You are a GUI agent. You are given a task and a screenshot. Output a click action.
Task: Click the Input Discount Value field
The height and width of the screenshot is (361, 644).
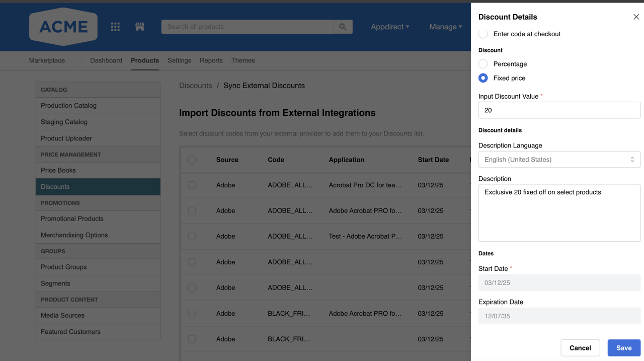[x=559, y=110]
